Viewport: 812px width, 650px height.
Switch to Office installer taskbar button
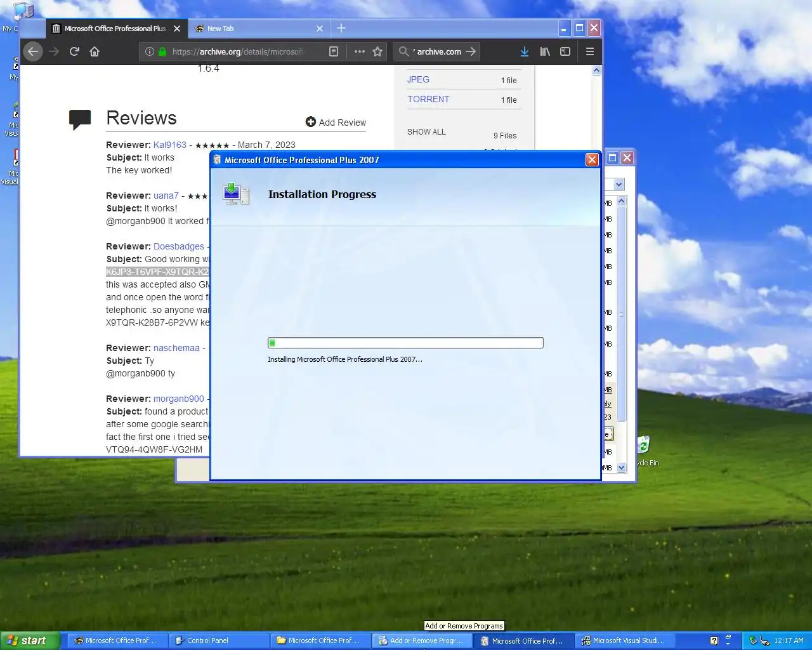523,640
